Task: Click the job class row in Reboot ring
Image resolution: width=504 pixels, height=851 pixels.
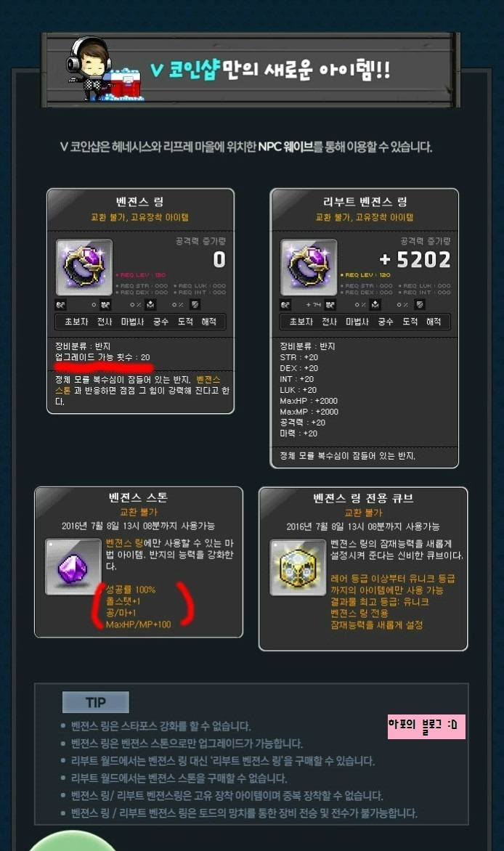Action: pyautogui.click(x=365, y=322)
